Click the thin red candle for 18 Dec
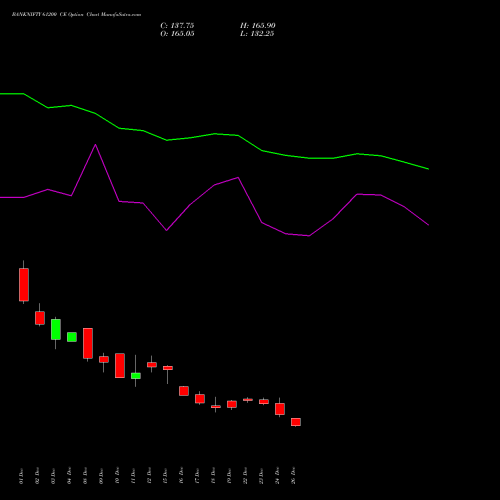Image resolution: width=500 pixels, height=500 pixels. (216, 407)
